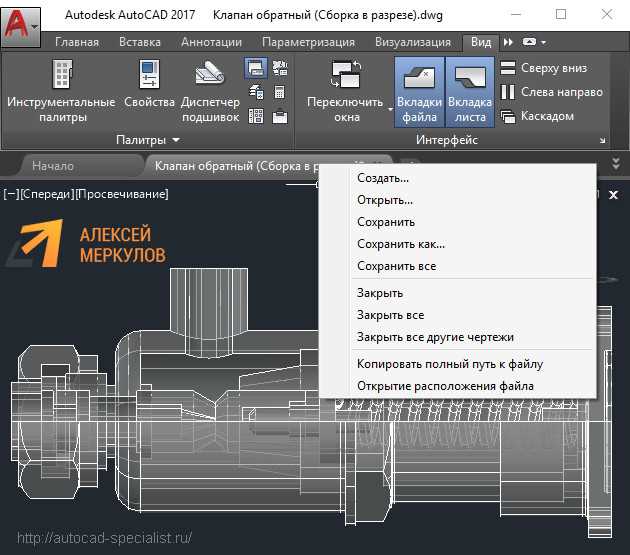Switch to the Главная ribbon tab
The width and height of the screenshot is (630, 555).
(77, 43)
